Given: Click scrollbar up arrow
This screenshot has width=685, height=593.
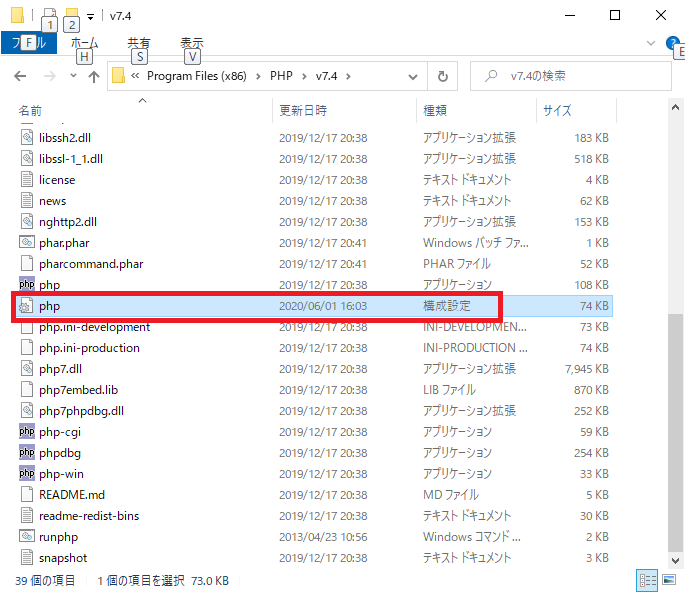Looking at the screenshot, I should (675, 108).
